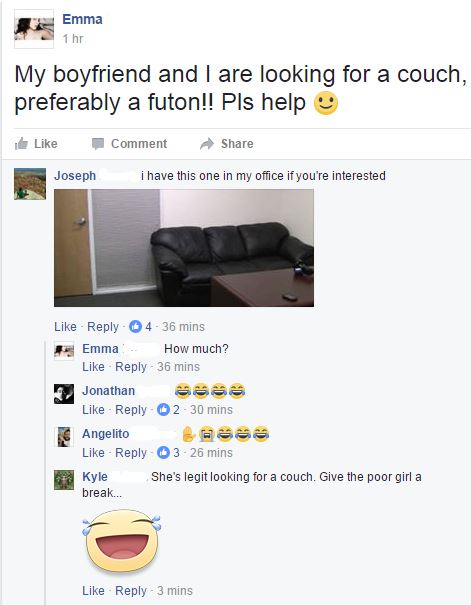
Task: Open Emma's profile picture at the top of the post
Action: tap(34, 29)
